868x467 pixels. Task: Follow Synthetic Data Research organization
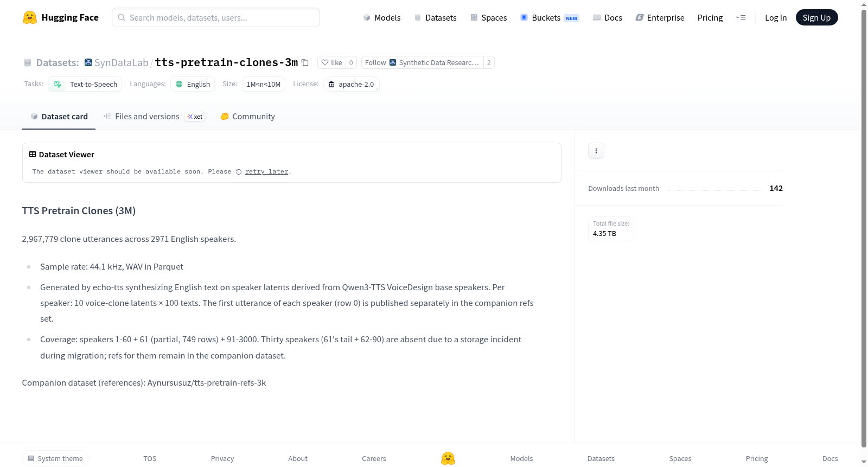pyautogui.click(x=422, y=62)
